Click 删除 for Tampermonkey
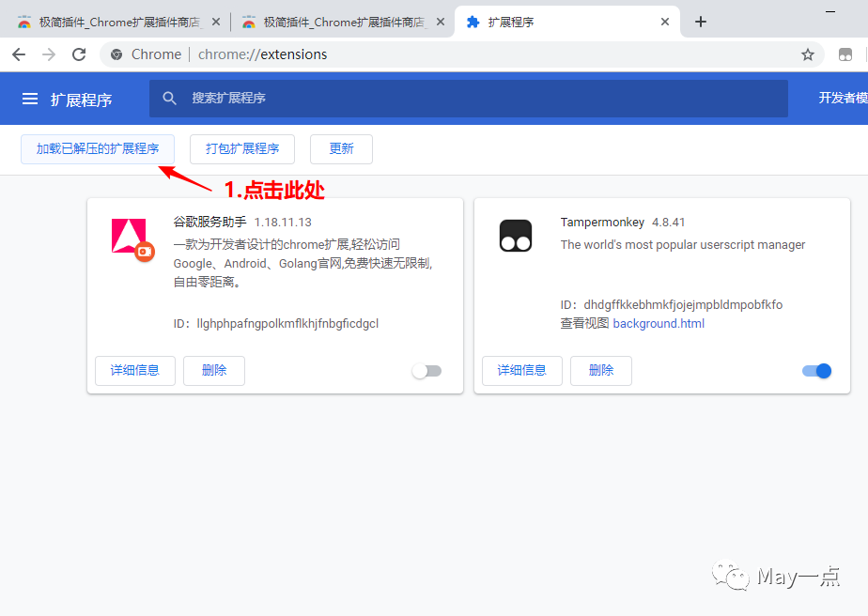The width and height of the screenshot is (868, 616). click(601, 370)
